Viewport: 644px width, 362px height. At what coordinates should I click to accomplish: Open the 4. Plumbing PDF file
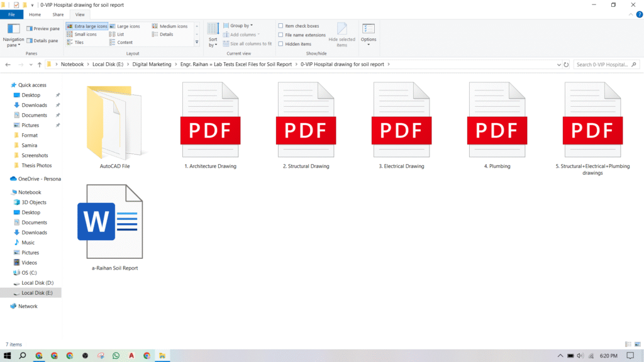point(497,126)
